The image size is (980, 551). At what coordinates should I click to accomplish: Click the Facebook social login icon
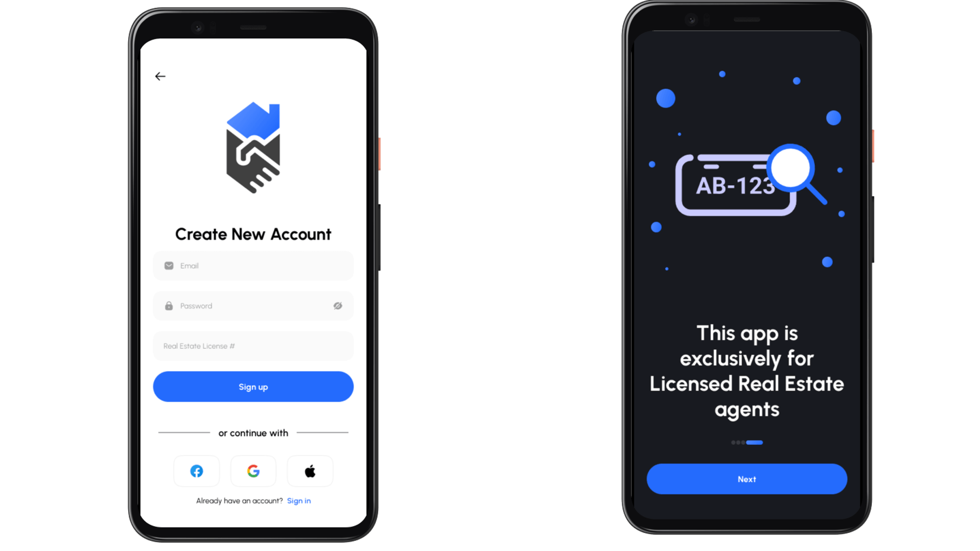[196, 470]
